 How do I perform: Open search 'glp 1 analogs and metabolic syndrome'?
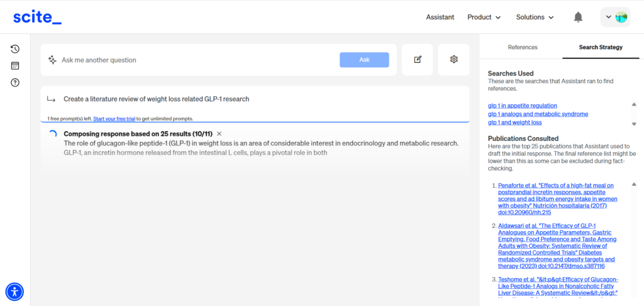click(x=538, y=114)
